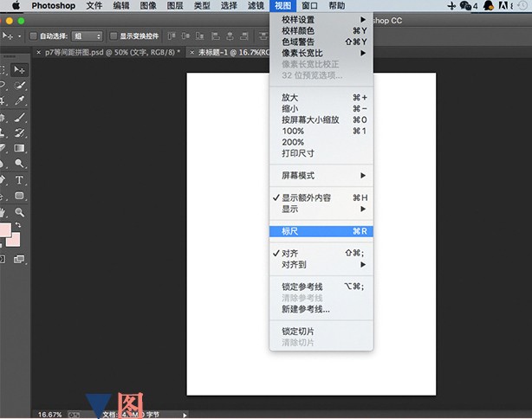Open the WeChat icon in the menu bar
This screenshot has height=419, width=532.
click(x=465, y=5)
